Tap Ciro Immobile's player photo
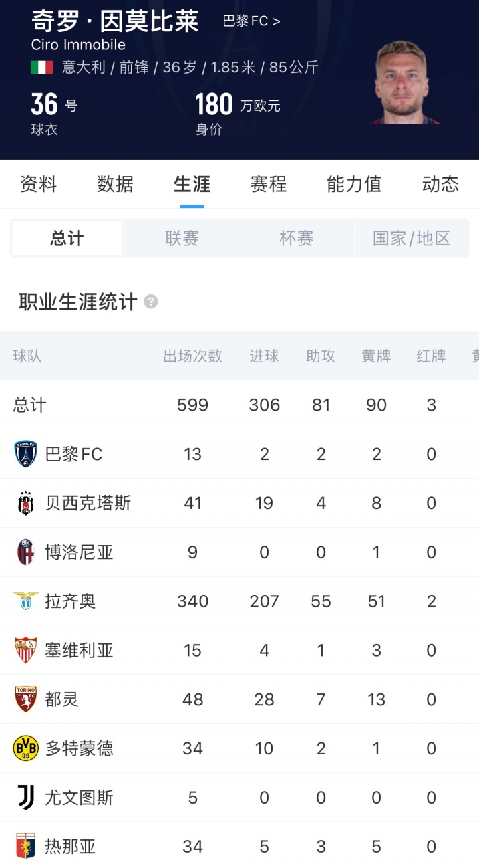479x868 pixels. (402, 83)
